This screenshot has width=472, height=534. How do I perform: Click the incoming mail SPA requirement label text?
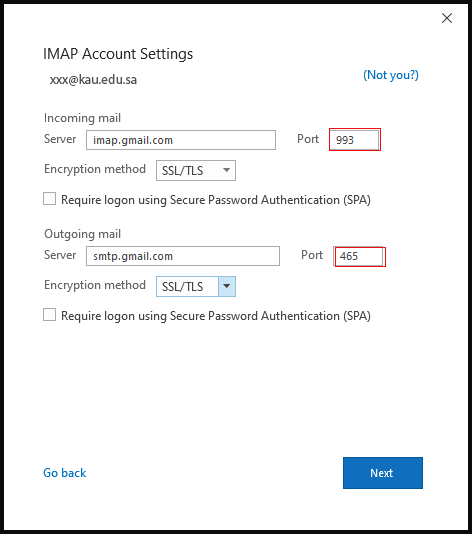click(x=216, y=200)
